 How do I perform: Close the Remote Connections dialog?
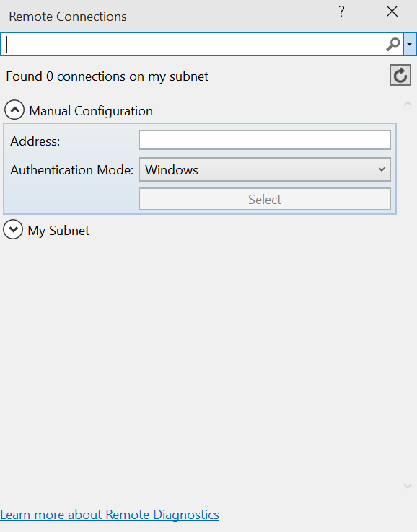tap(392, 12)
